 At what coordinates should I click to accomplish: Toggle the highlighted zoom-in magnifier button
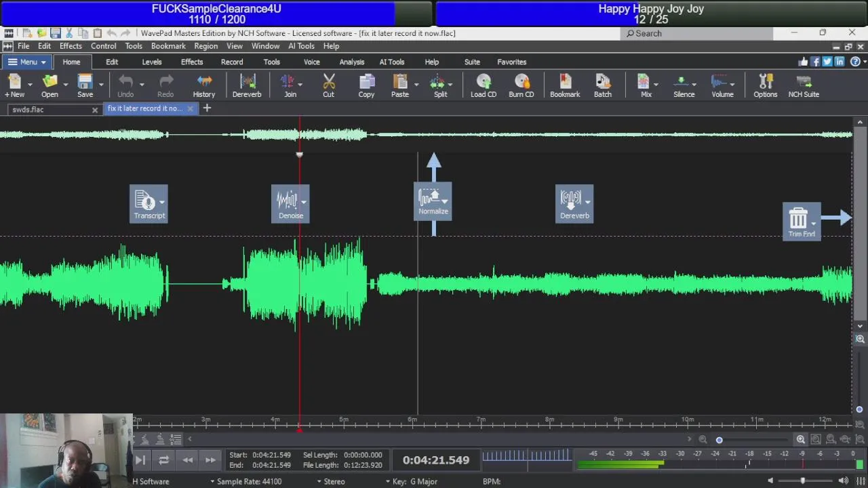(x=801, y=440)
